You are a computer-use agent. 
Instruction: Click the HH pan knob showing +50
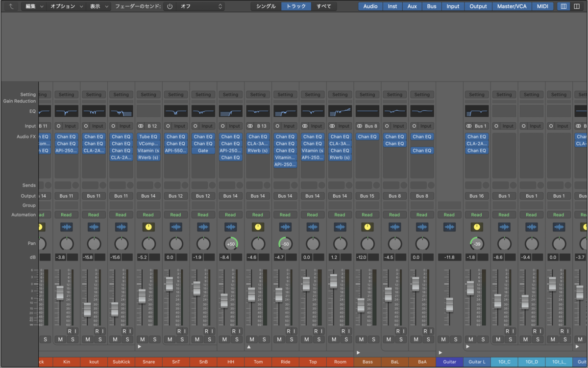[230, 244]
